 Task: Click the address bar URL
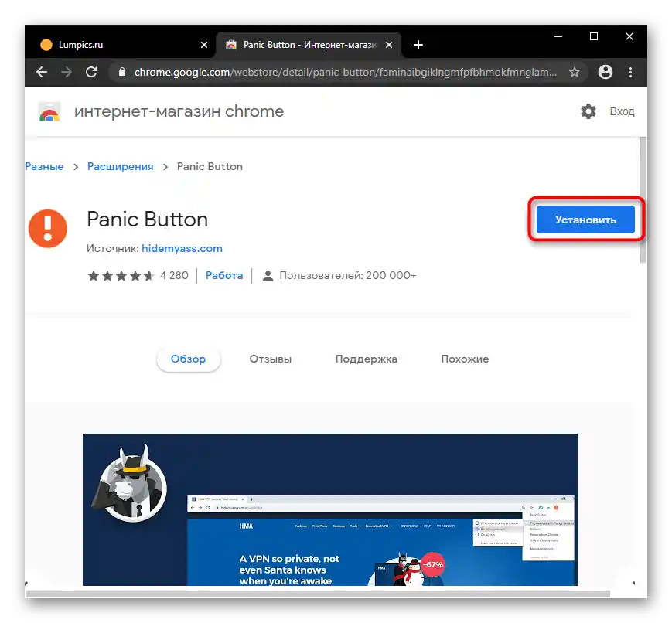pos(346,72)
